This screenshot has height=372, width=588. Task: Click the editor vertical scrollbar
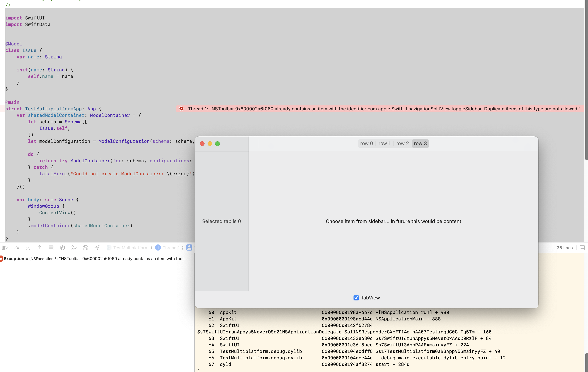[x=586, y=81]
